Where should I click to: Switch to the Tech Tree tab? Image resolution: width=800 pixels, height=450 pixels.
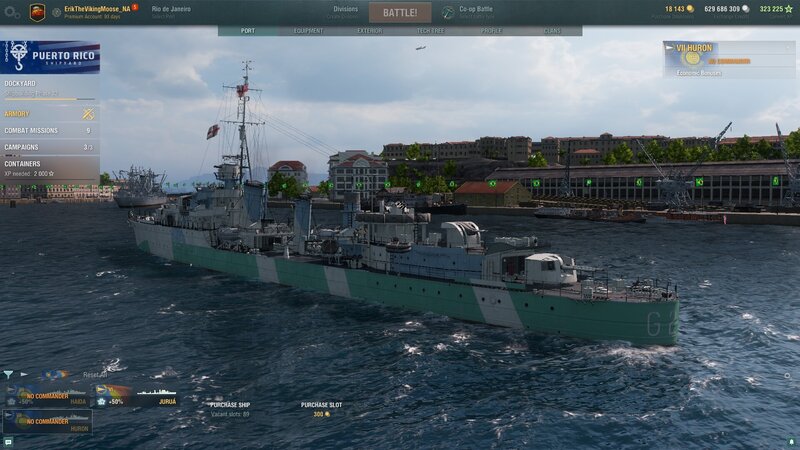coord(430,31)
